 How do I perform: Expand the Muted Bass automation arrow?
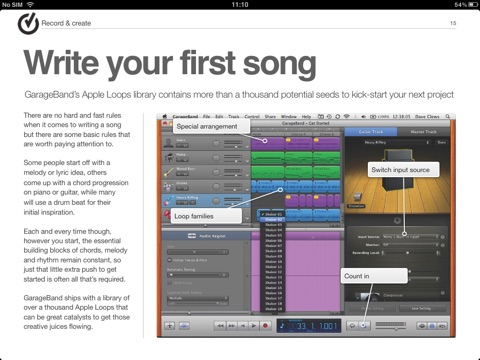[247, 175]
